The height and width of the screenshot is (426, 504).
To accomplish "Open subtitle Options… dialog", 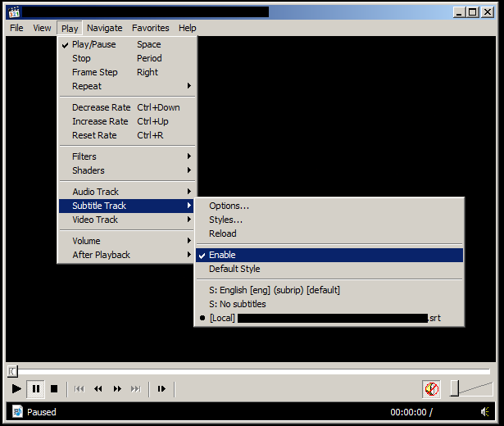I will 329,206.
